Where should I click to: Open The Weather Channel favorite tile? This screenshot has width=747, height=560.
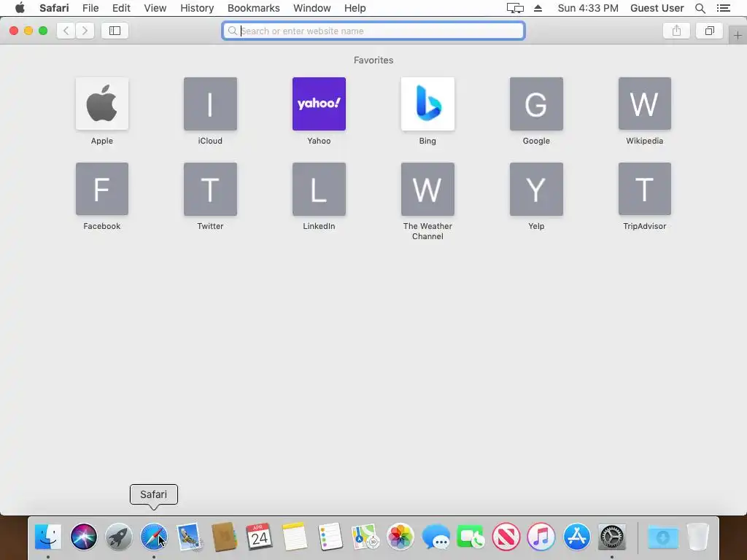pyautogui.click(x=427, y=189)
